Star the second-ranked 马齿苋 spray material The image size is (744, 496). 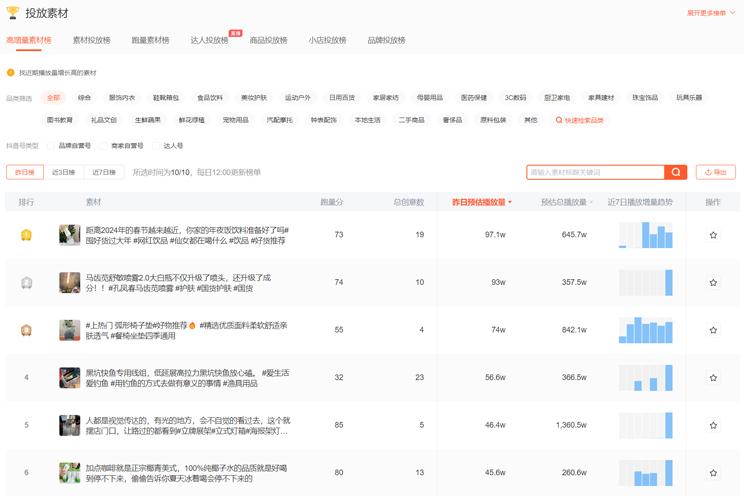713,283
